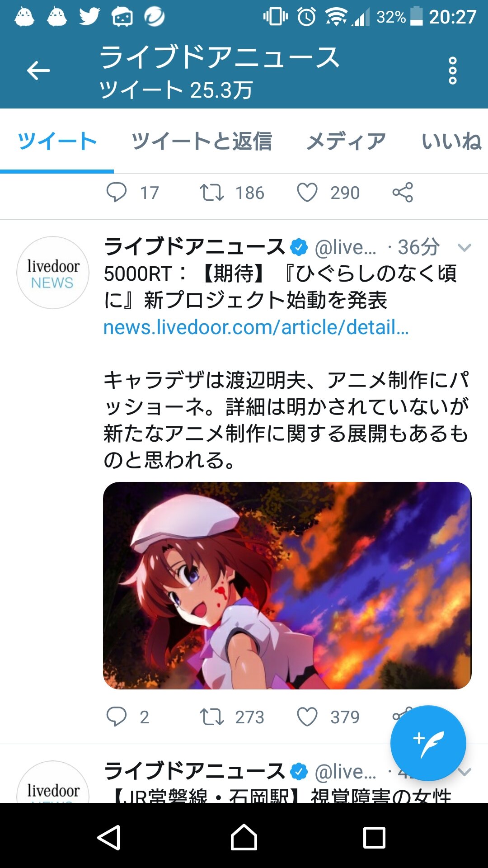Tap share icon on tweet with 290 likes
Screen dimensions: 488x868
[x=403, y=192]
